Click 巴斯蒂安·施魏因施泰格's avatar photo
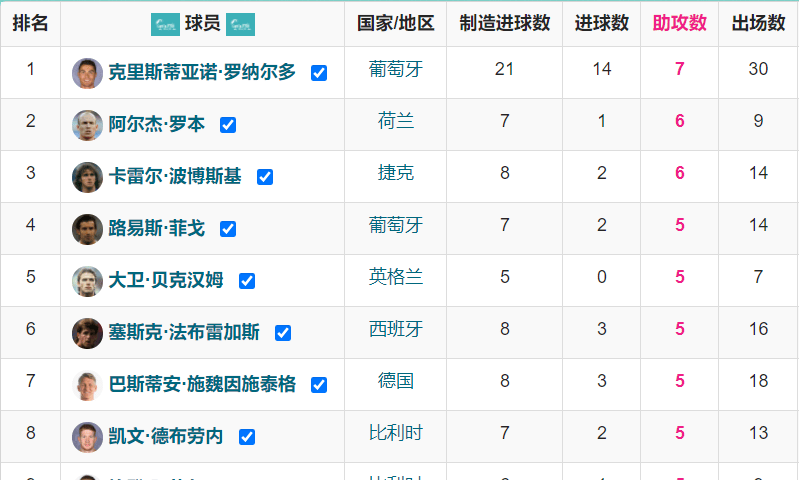The image size is (799, 480). [x=87, y=385]
